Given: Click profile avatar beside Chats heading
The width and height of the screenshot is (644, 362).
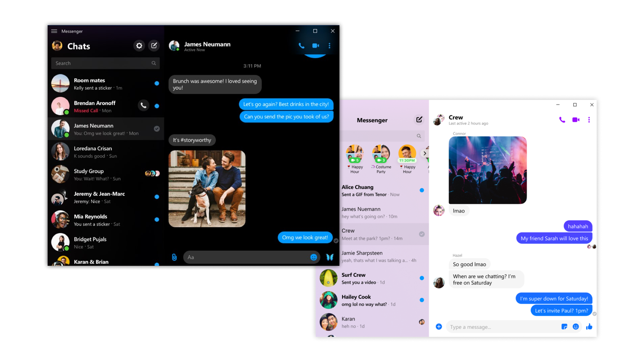Looking at the screenshot, I should coord(57,46).
